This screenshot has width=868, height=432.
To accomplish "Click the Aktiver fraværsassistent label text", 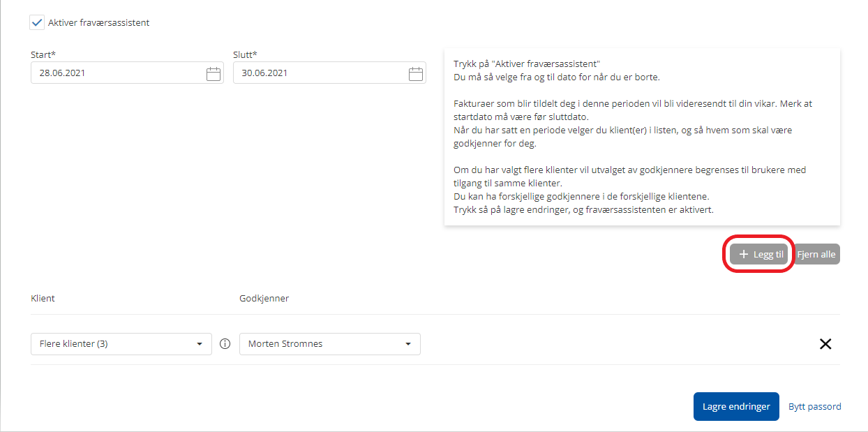I will pyautogui.click(x=98, y=22).
